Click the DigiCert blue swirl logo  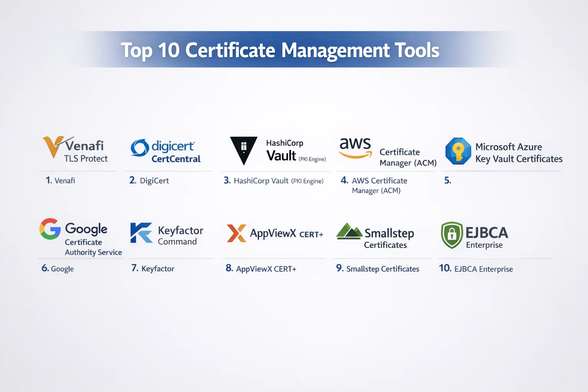pos(140,148)
